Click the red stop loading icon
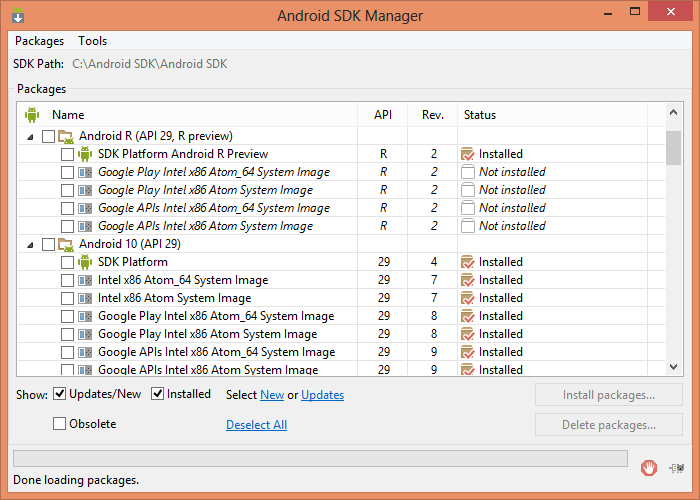 pyautogui.click(x=649, y=468)
